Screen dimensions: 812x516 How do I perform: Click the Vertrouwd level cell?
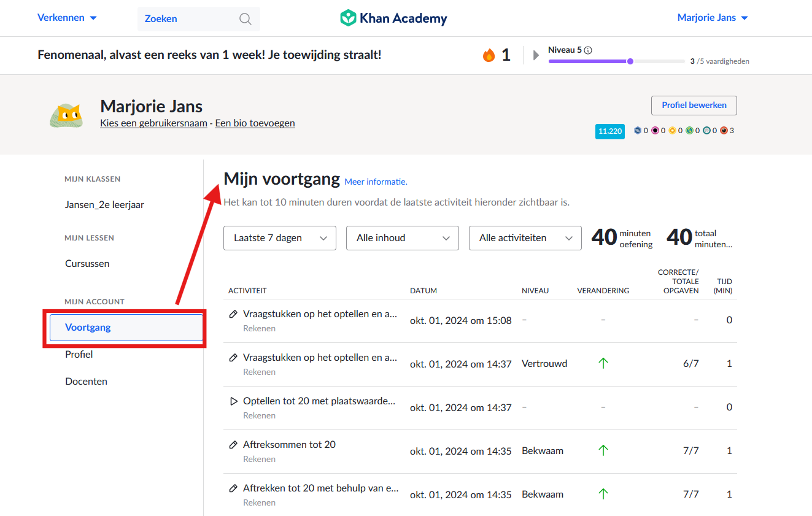click(544, 364)
